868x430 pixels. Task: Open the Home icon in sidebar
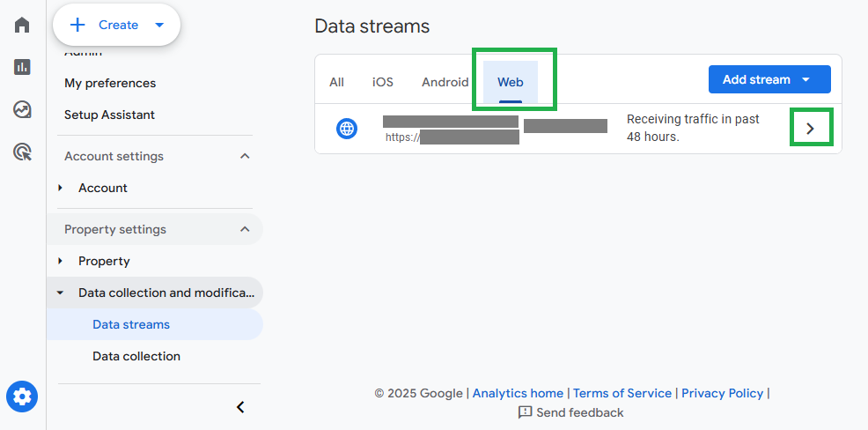click(22, 25)
